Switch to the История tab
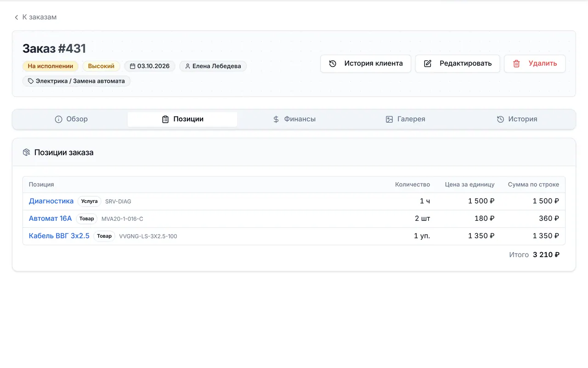 517,119
